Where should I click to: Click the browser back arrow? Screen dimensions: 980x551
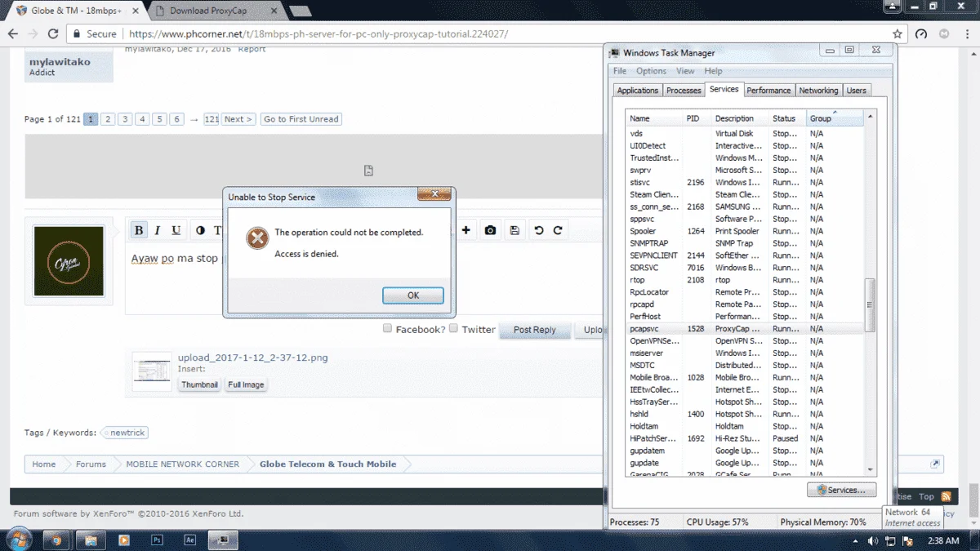coord(13,34)
